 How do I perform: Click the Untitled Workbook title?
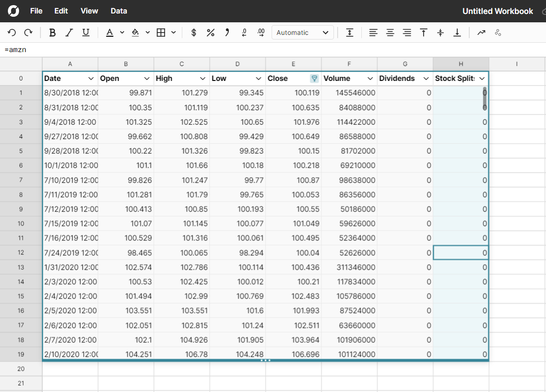[497, 11]
